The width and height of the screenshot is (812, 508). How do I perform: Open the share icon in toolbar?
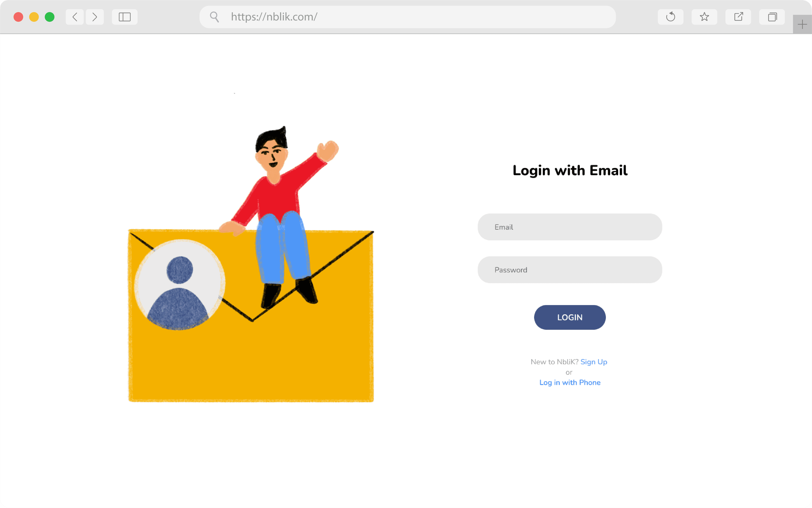pos(738,17)
